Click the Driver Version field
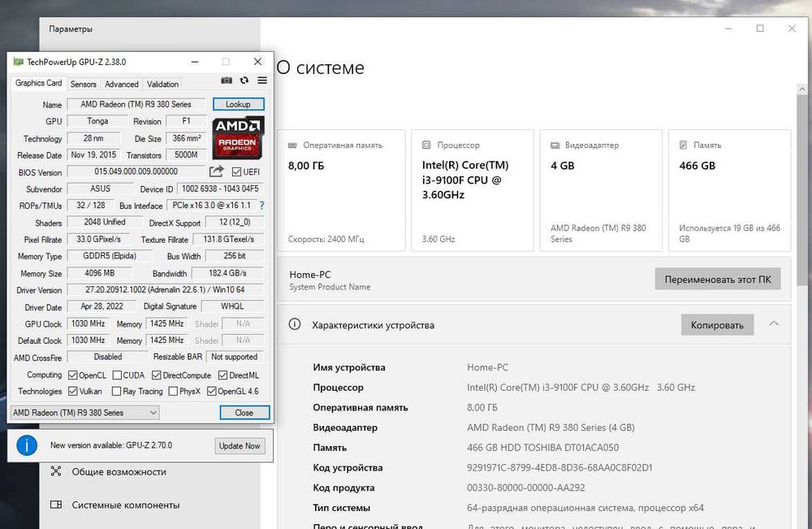 165,289
